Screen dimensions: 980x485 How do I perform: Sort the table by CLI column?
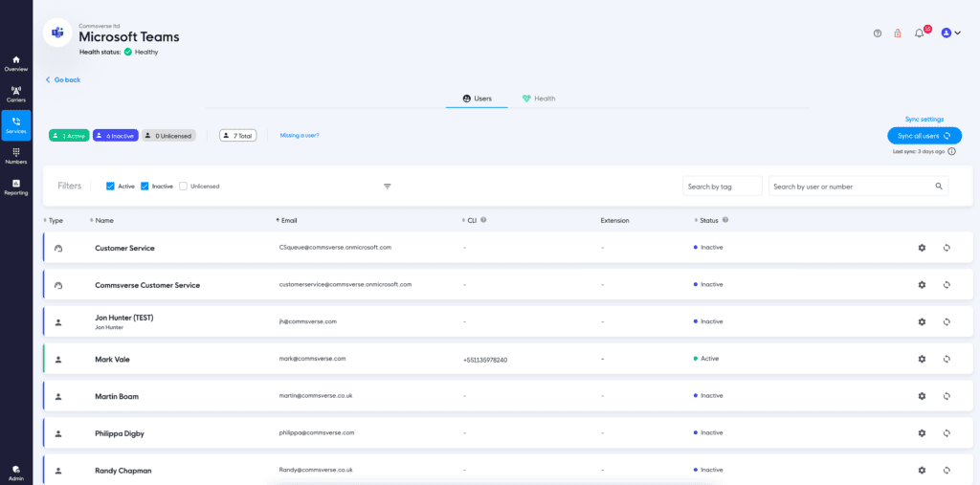click(469, 221)
